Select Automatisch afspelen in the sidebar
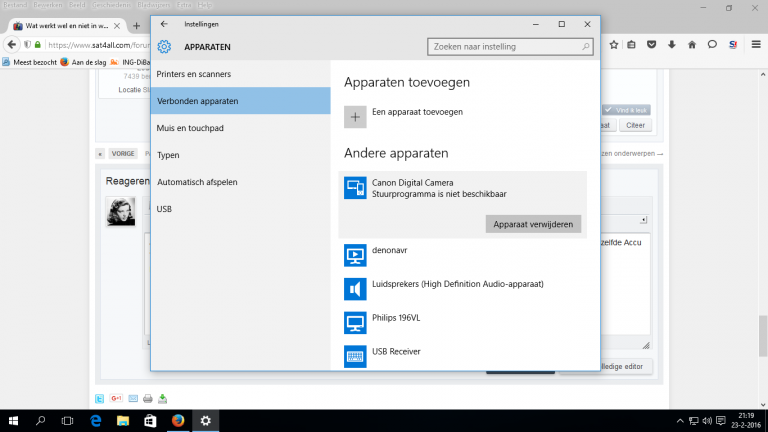Screen dimensions: 768x432 pos(197,182)
